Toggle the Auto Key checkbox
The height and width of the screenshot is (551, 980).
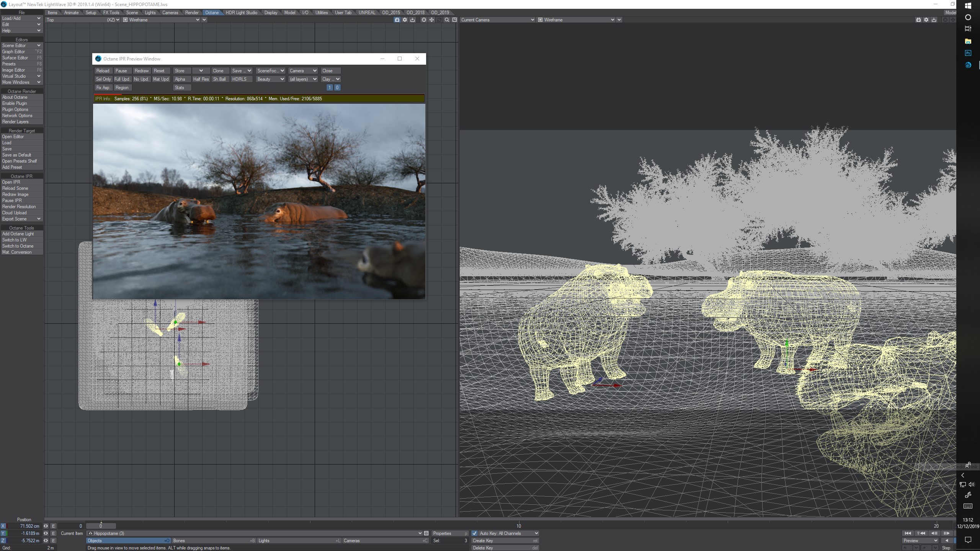475,533
